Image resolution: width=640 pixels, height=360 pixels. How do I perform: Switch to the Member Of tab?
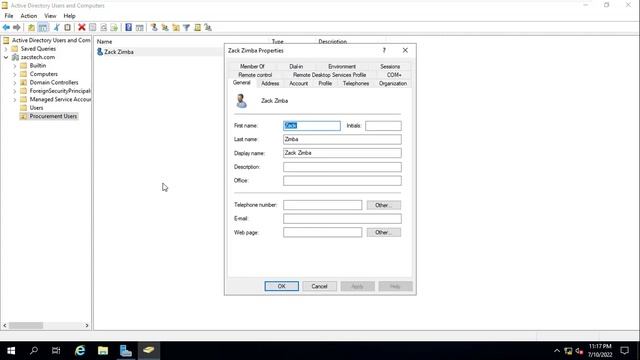pyautogui.click(x=252, y=66)
